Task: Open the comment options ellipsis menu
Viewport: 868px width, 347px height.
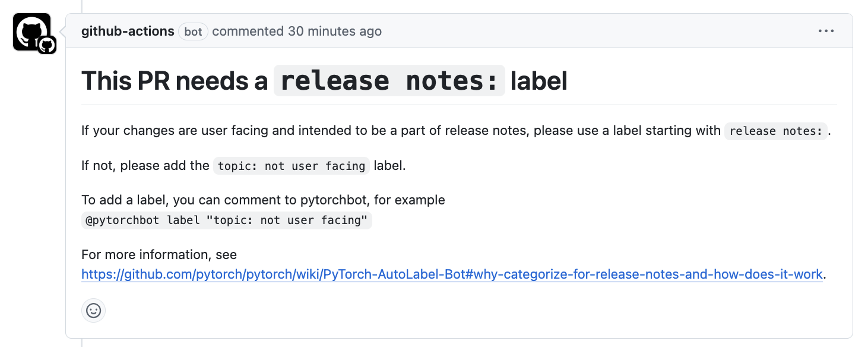Action: pyautogui.click(x=826, y=31)
